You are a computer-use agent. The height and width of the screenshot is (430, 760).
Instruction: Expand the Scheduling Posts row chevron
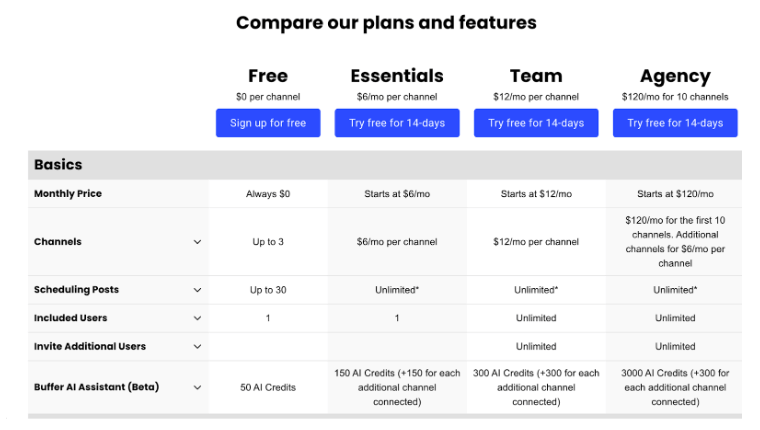pyautogui.click(x=197, y=290)
